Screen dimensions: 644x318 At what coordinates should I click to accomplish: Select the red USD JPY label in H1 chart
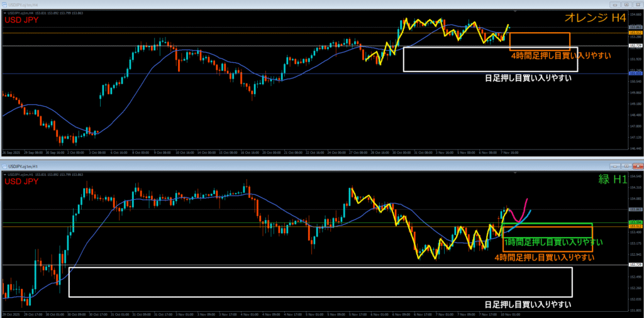tap(21, 182)
